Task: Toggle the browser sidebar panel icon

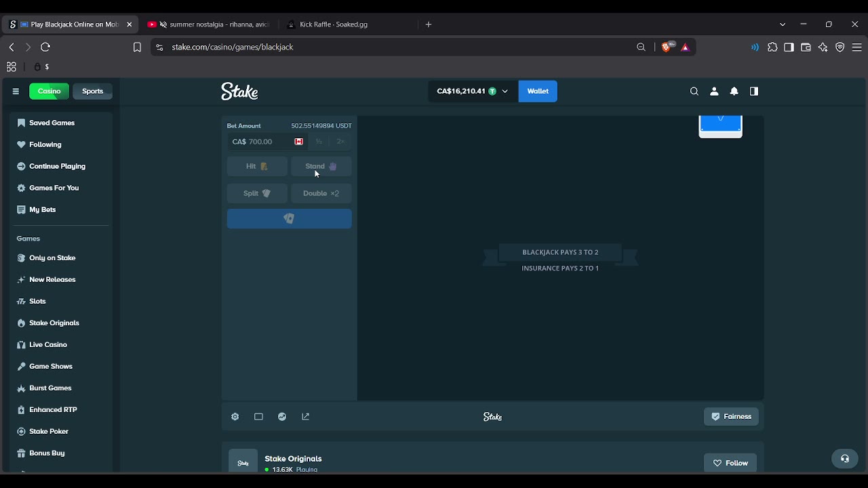Action: pyautogui.click(x=789, y=47)
